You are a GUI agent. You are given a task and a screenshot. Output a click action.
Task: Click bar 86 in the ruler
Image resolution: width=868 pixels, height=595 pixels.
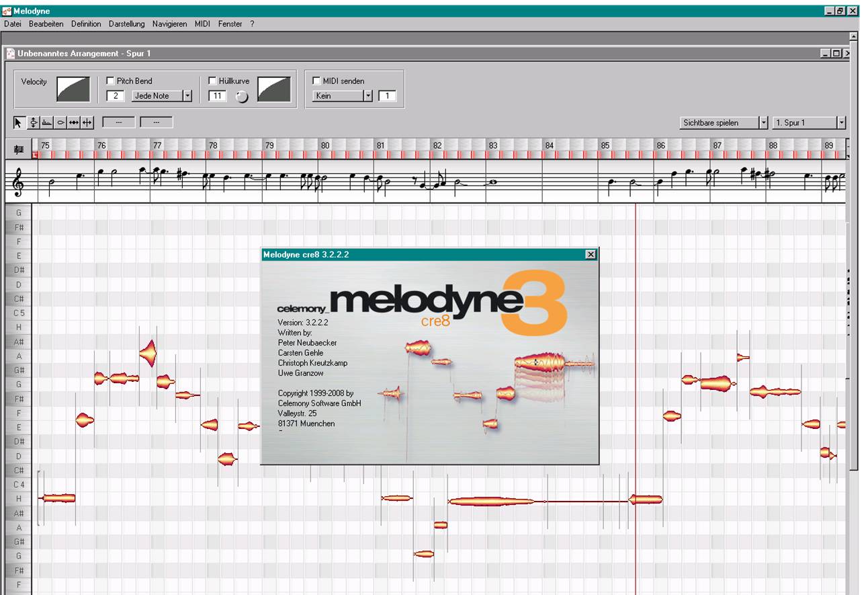pyautogui.click(x=661, y=145)
